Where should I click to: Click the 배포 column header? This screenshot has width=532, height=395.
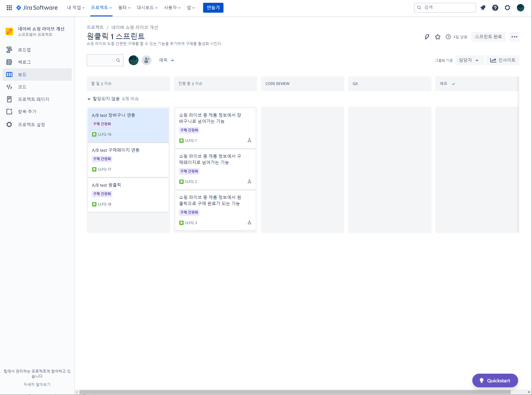pos(477,84)
